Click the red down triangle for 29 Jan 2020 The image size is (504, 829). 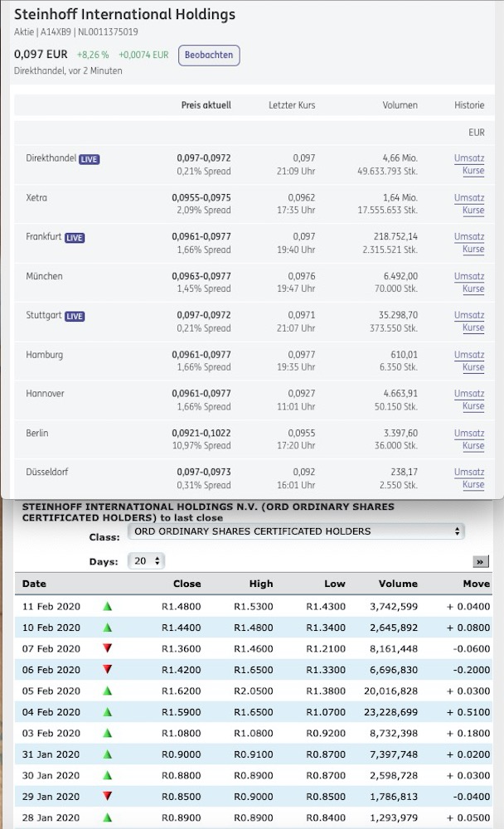click(106, 797)
